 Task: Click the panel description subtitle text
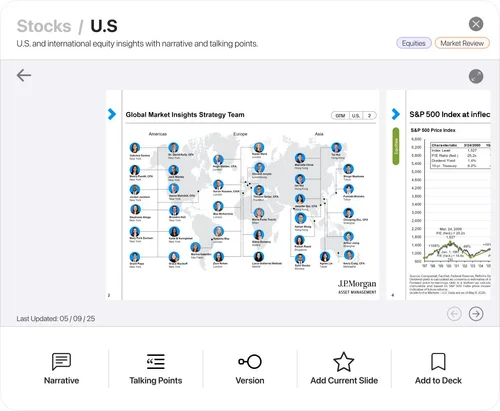pos(137,44)
